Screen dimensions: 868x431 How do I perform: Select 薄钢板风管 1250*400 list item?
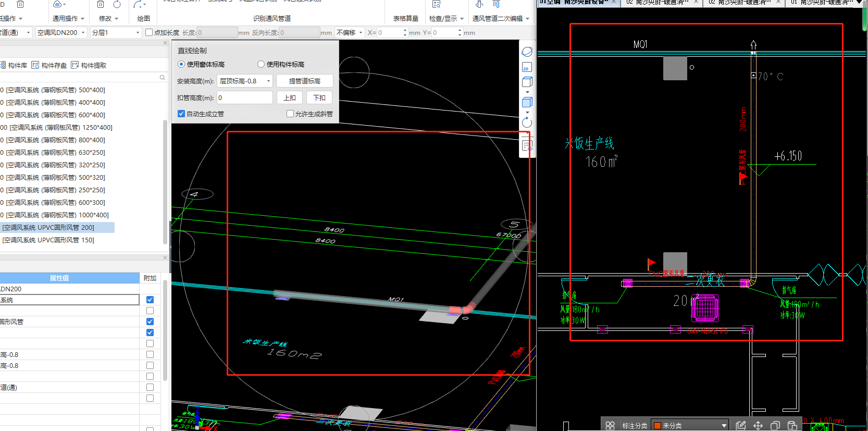(x=57, y=127)
